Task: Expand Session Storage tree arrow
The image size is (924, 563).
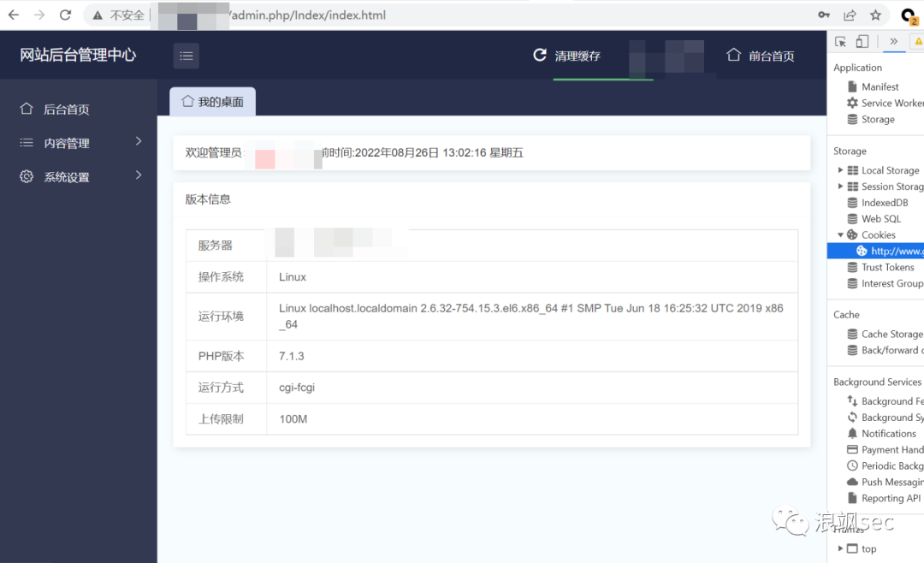Action: click(x=840, y=187)
